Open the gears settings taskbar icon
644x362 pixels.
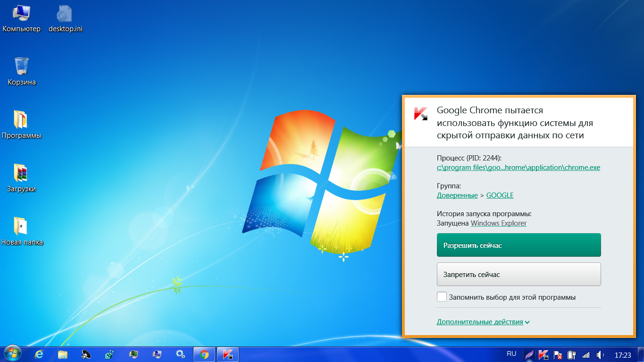point(180,354)
